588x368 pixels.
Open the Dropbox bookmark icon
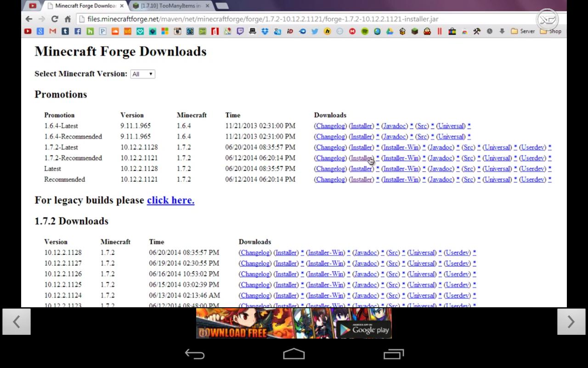coord(265,31)
